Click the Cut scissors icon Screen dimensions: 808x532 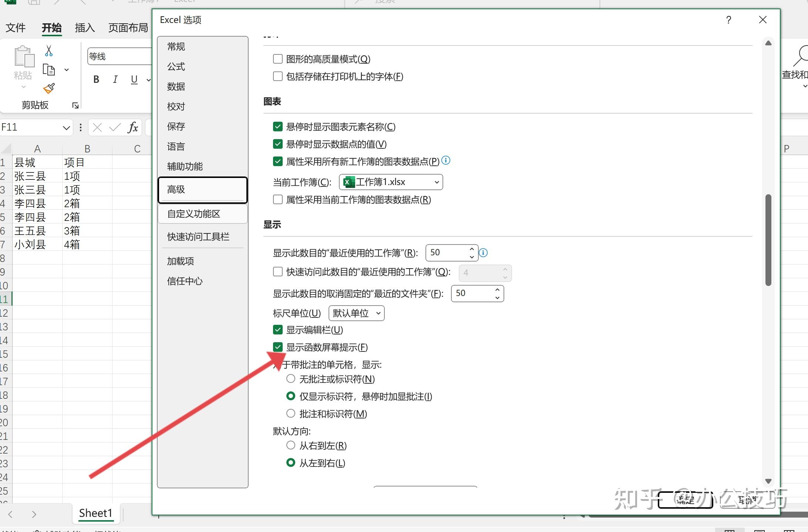(x=48, y=51)
